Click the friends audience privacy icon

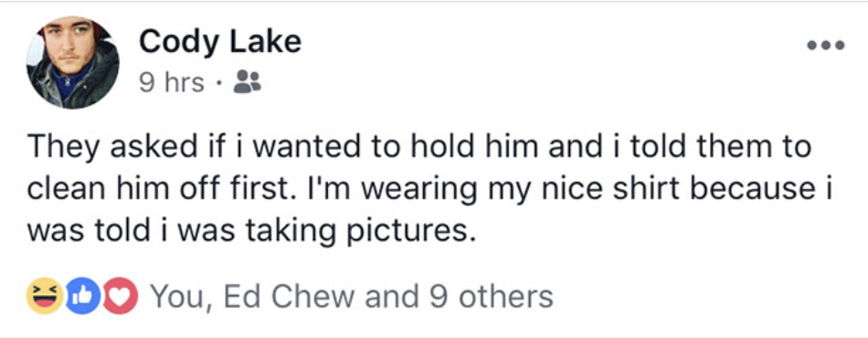pos(247,82)
